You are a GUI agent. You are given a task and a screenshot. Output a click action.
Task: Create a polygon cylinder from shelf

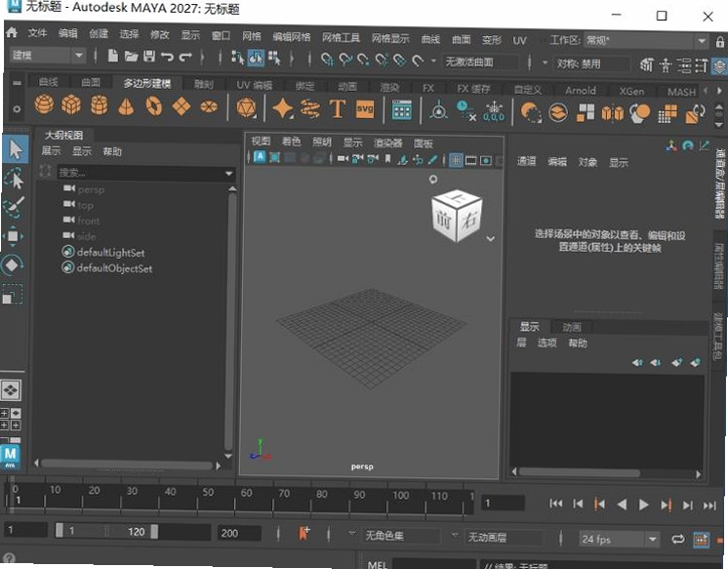tap(99, 105)
